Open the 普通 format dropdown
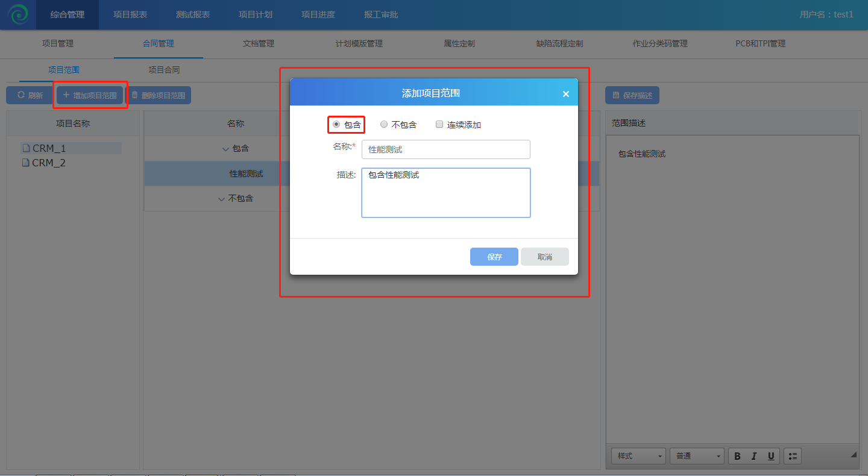This screenshot has width=868, height=476. [x=697, y=456]
